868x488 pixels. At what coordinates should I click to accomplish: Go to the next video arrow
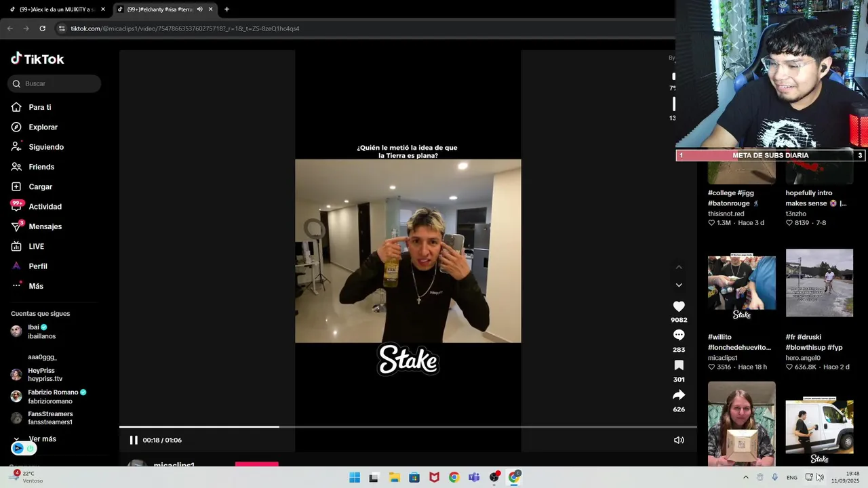(x=679, y=285)
